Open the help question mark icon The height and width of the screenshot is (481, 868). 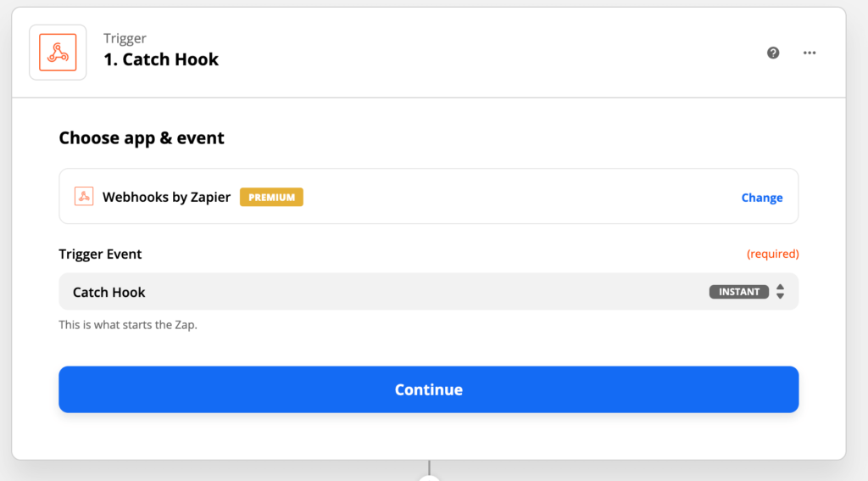[773, 53]
